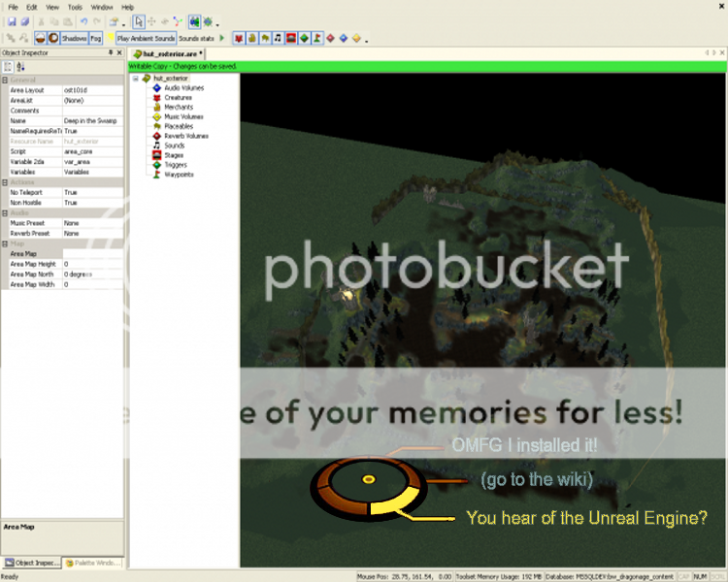Screen dimensions: 728x582
Task: Select the Music Volumes tree node
Action: coord(183,116)
